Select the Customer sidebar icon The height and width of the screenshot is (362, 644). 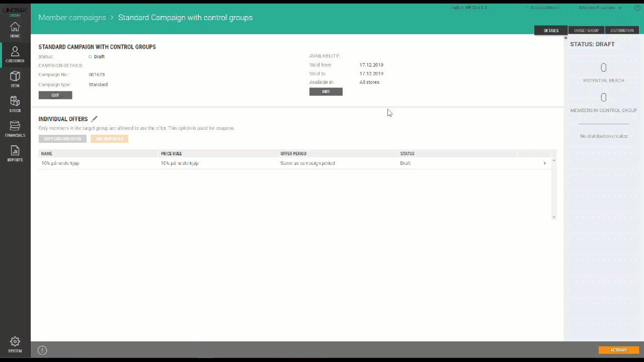pyautogui.click(x=15, y=55)
